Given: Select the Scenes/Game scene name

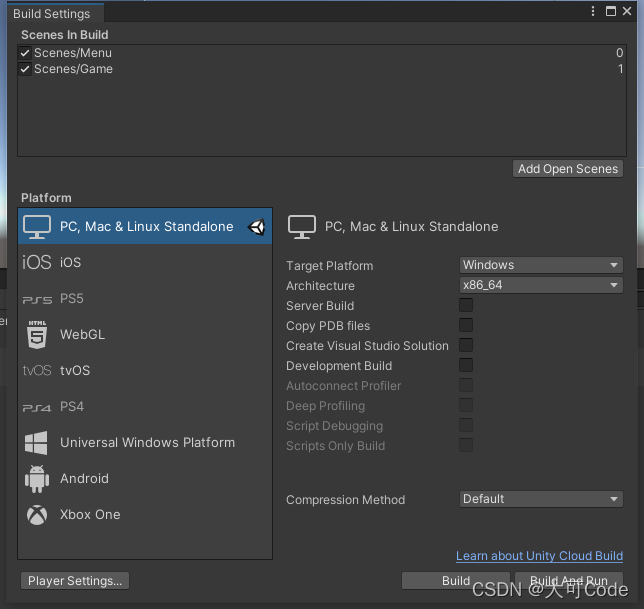Looking at the screenshot, I should [x=73, y=69].
